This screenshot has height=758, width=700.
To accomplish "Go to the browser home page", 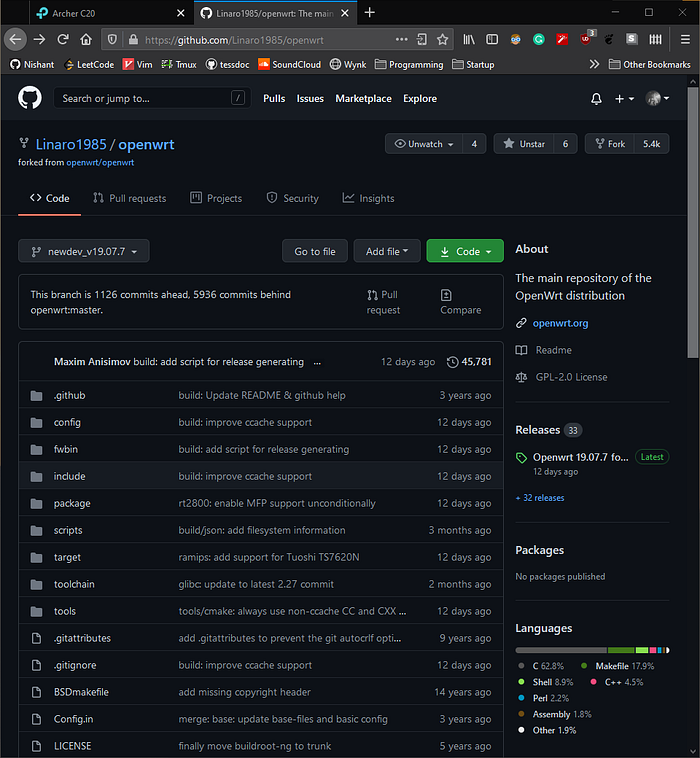I will click(86, 40).
